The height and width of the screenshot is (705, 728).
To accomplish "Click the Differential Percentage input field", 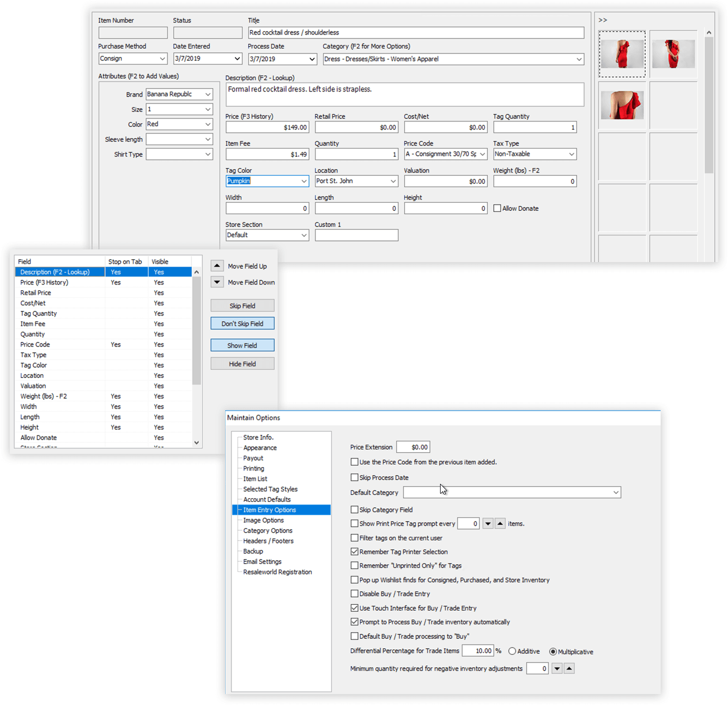I will click(477, 651).
